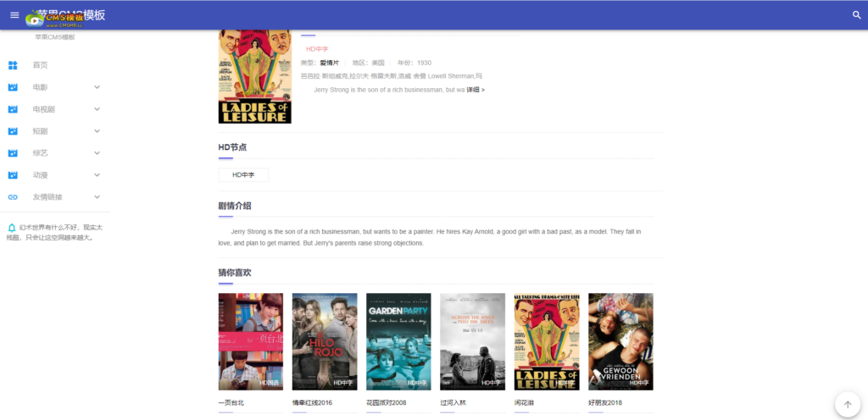Click the HD节点 section heading

[232, 147]
